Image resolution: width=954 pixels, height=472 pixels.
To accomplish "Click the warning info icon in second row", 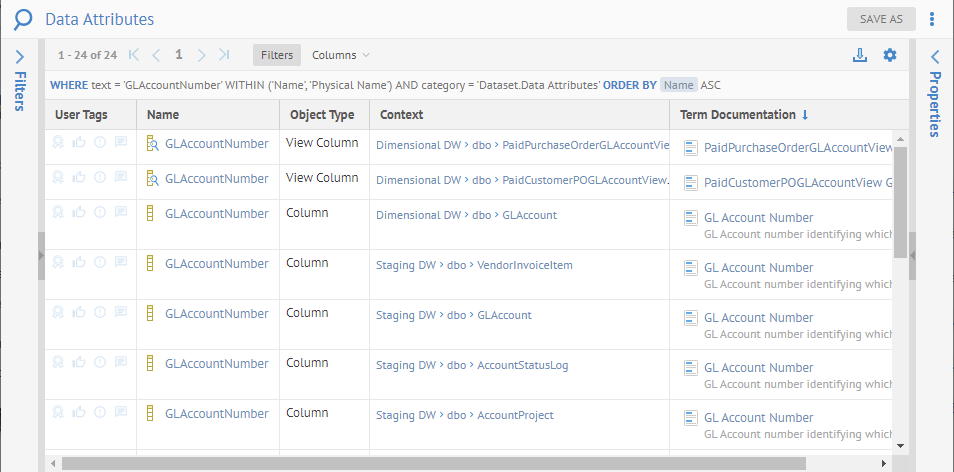I will 100,178.
